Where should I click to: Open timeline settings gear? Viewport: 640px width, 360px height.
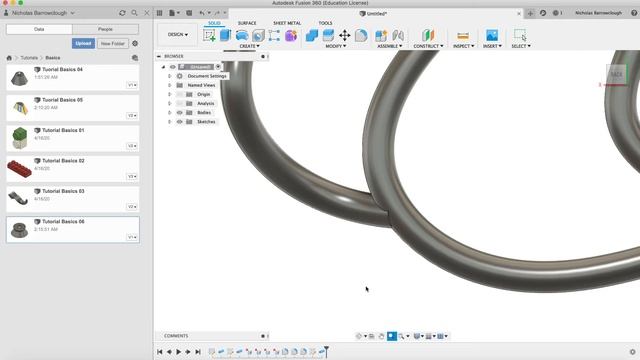point(632,352)
